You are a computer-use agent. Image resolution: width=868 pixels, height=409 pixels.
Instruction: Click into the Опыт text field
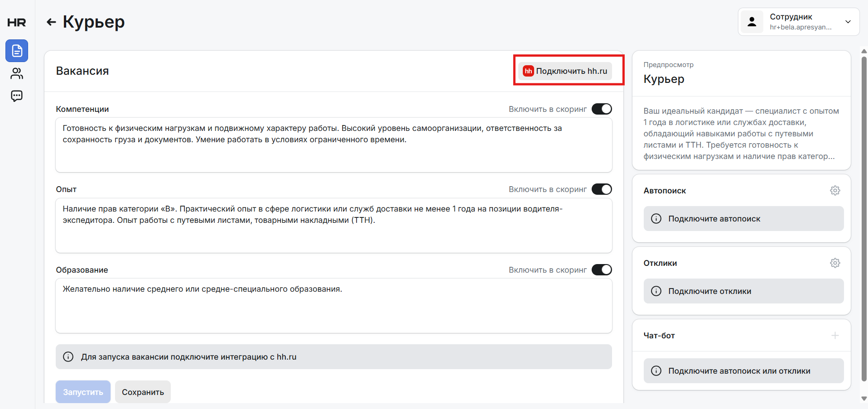pyautogui.click(x=334, y=226)
